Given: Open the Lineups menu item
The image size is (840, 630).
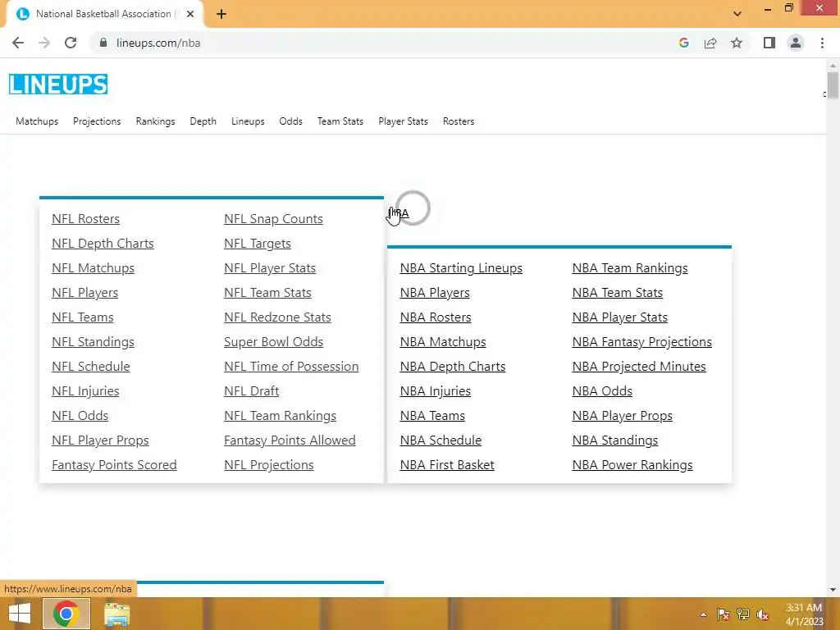Looking at the screenshot, I should tap(248, 121).
